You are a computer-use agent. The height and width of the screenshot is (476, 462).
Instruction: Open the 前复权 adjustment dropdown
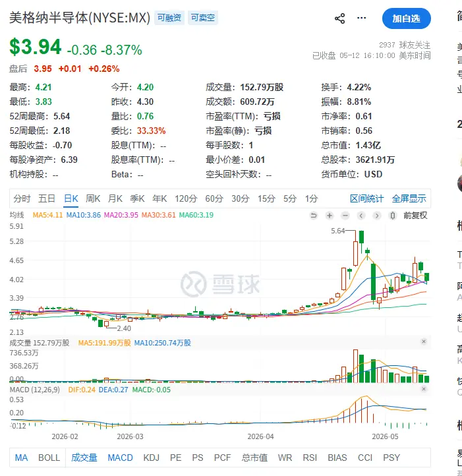(415, 216)
